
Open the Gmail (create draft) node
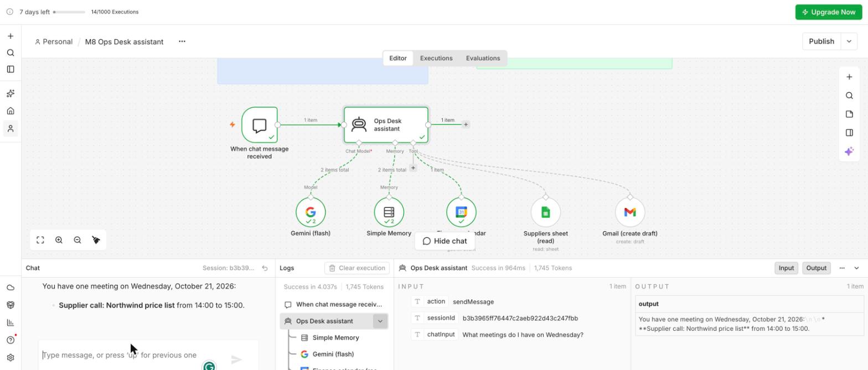(630, 212)
